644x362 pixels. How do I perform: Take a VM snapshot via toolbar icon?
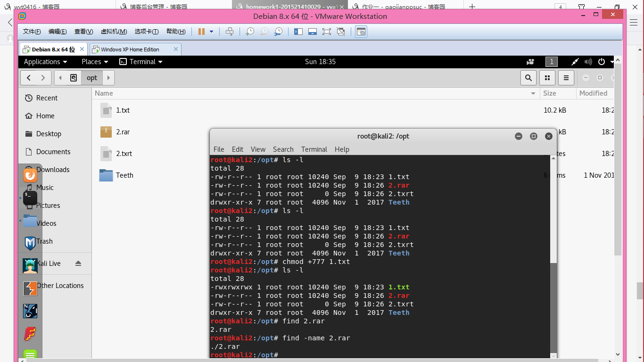[250, 32]
